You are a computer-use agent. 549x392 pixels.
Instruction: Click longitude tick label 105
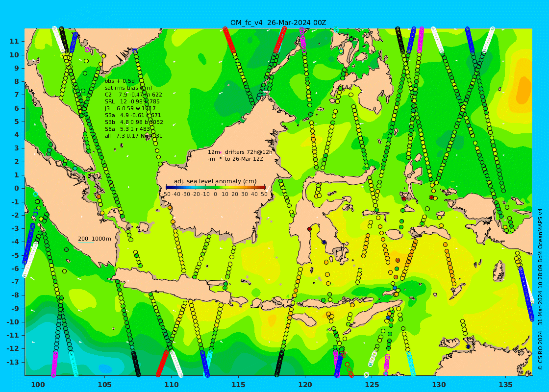[105, 385]
